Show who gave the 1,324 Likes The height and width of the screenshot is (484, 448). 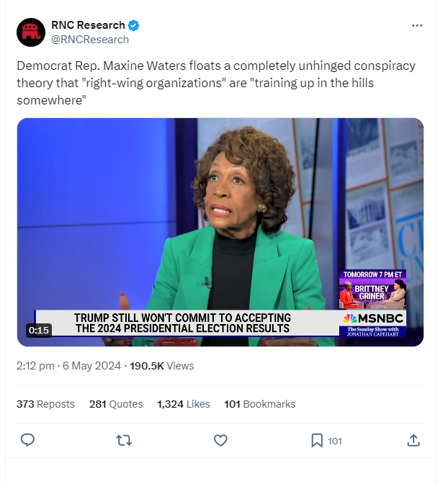point(184,404)
